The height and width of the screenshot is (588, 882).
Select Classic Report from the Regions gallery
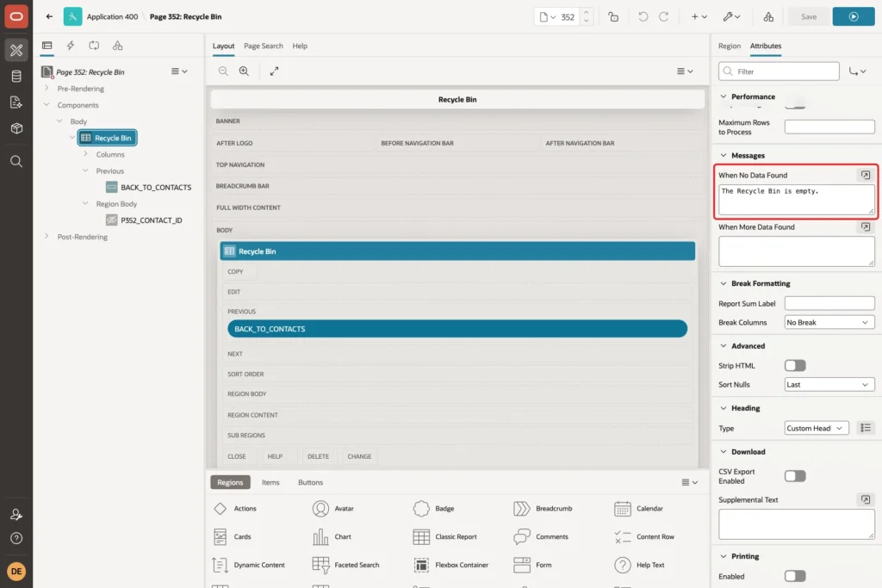(445, 536)
